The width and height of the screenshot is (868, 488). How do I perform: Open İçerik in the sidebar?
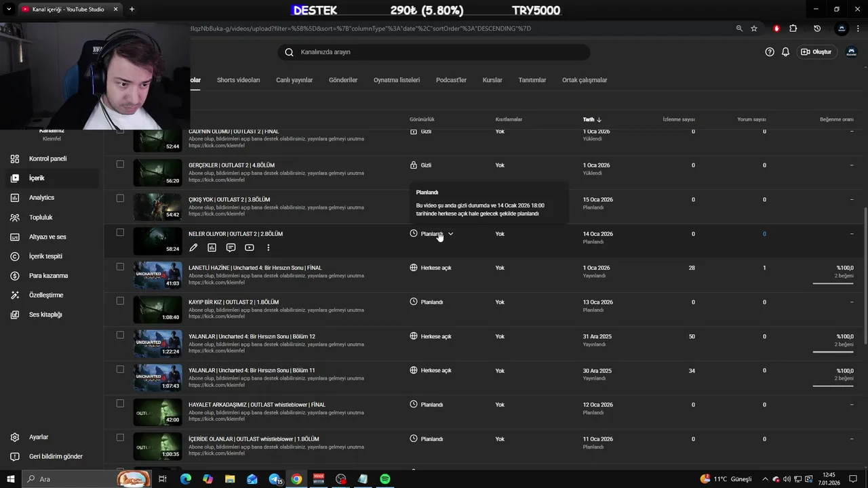[x=51, y=178]
